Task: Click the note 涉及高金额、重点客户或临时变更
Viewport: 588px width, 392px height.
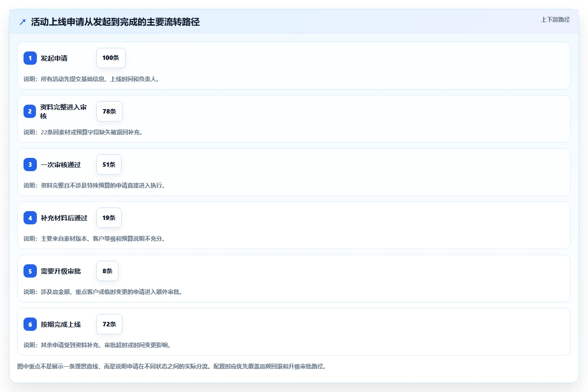Action: (x=103, y=292)
